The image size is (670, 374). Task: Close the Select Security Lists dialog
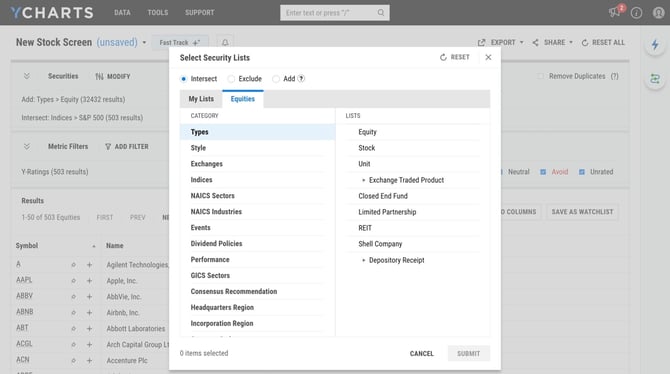tap(488, 57)
